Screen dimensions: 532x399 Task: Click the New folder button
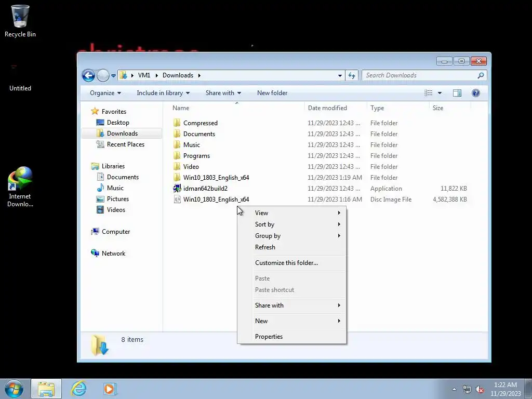click(272, 93)
